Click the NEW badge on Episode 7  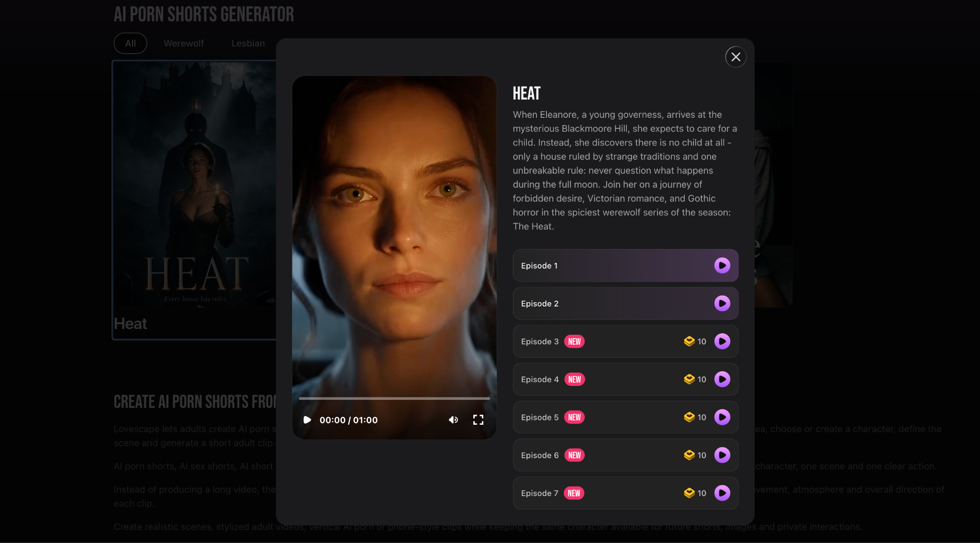(574, 493)
